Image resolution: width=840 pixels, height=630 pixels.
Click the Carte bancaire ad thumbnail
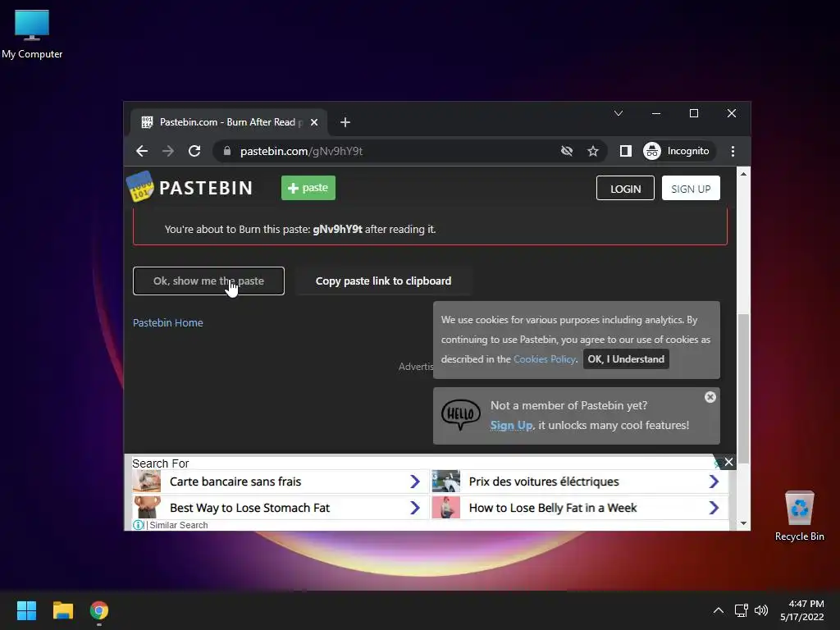coord(147,481)
